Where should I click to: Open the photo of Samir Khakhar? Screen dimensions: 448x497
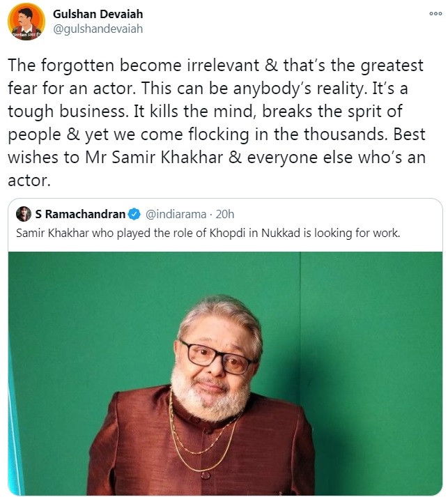[225, 374]
